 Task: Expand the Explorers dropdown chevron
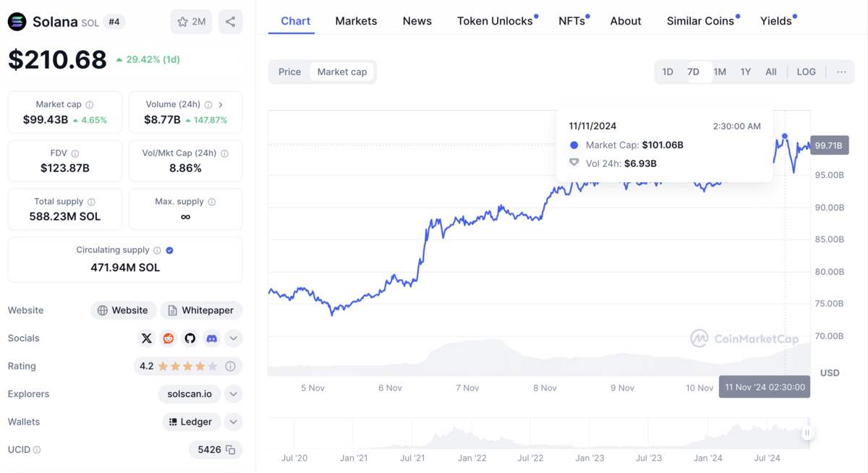pos(234,394)
